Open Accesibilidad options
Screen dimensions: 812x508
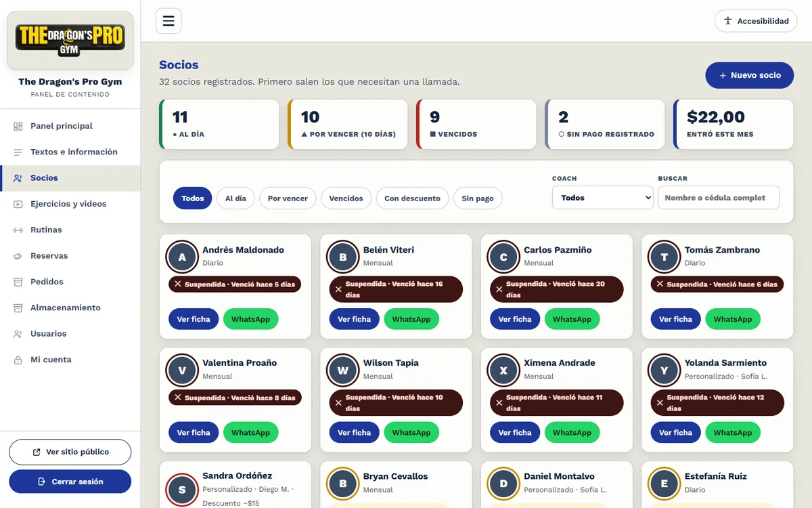(x=755, y=21)
